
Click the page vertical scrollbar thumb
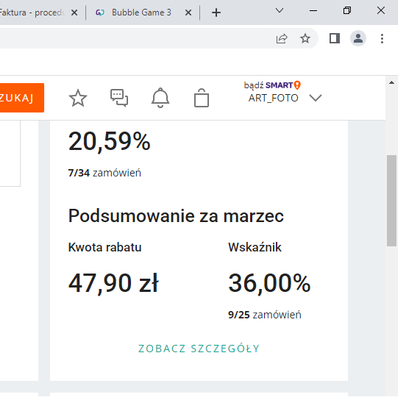pyautogui.click(x=392, y=201)
